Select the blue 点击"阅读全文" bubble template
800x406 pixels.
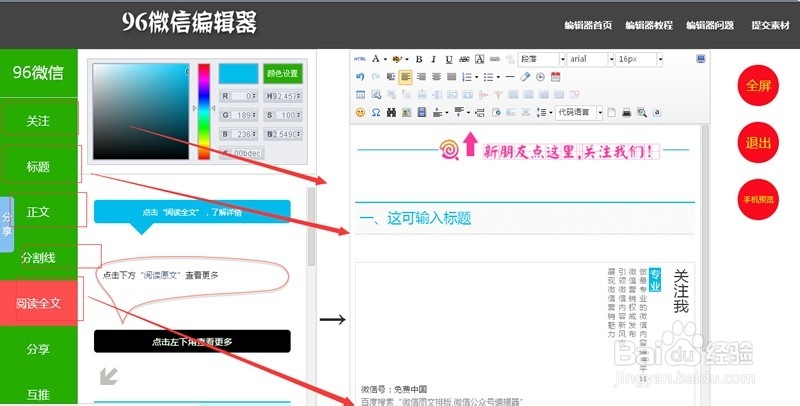coord(192,216)
